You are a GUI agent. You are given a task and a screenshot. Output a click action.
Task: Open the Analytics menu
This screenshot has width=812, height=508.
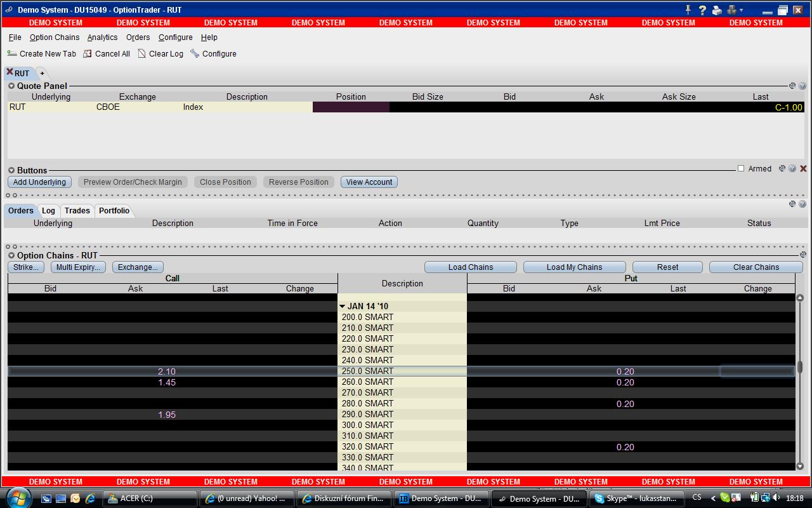102,37
